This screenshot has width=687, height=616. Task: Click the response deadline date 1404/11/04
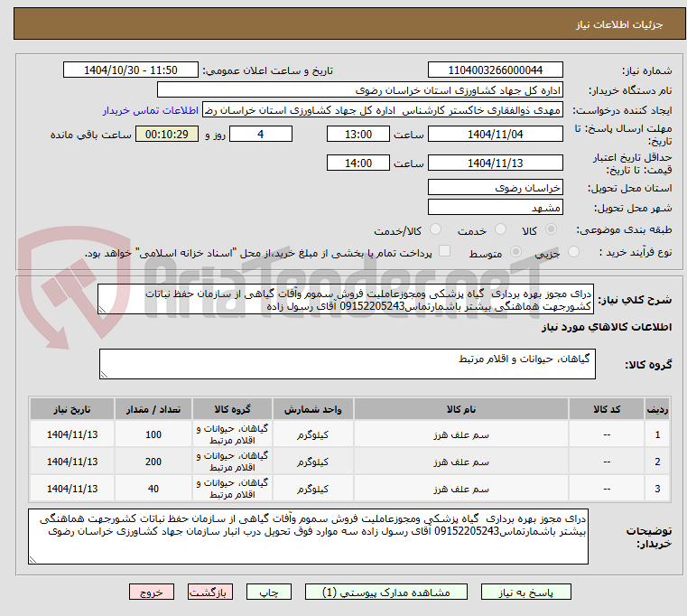(495, 135)
